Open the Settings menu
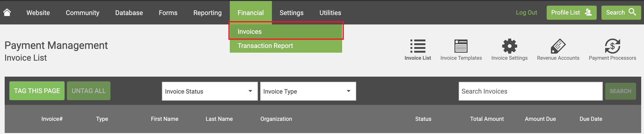This screenshot has width=644, height=134. pos(291,12)
